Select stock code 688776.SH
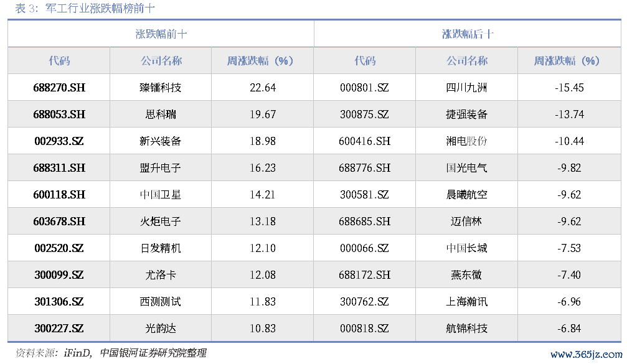 [x=364, y=168]
